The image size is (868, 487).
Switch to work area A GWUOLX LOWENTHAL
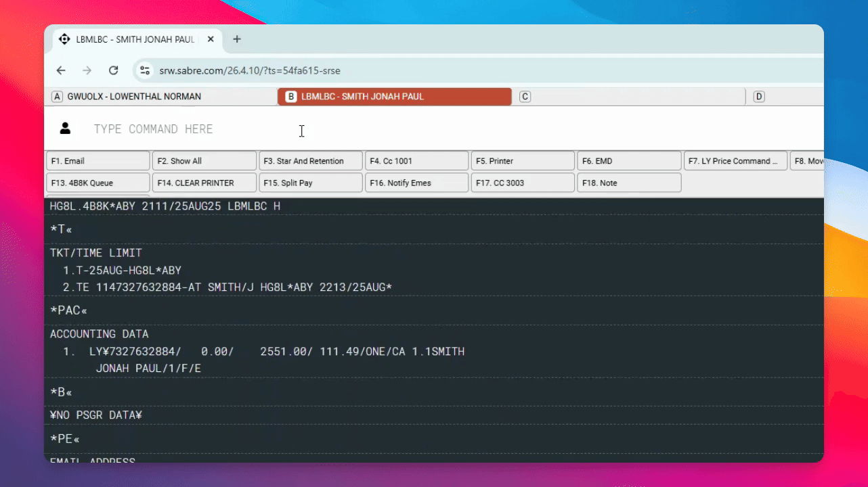(162, 97)
